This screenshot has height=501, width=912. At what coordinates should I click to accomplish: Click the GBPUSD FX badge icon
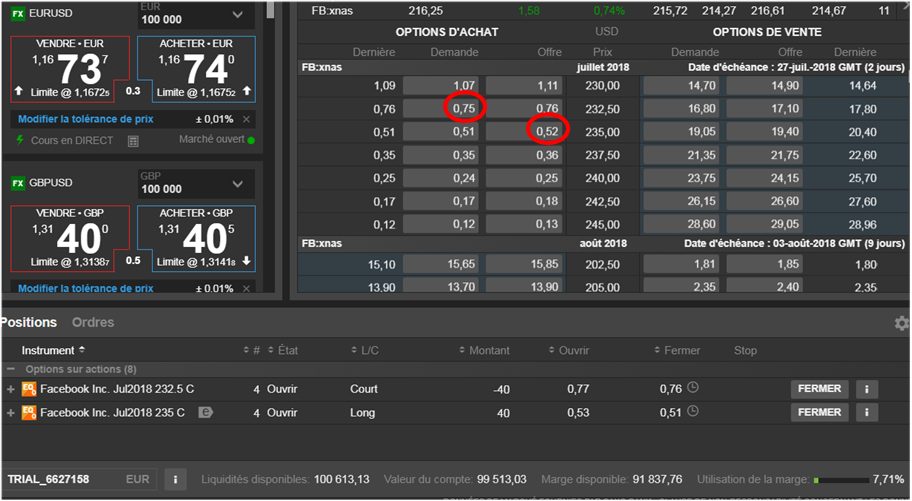[18, 183]
